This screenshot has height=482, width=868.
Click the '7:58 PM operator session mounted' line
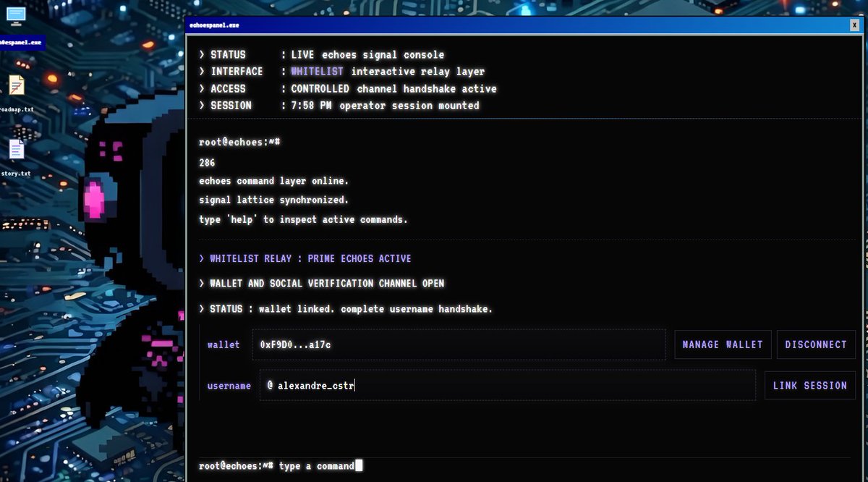385,106
